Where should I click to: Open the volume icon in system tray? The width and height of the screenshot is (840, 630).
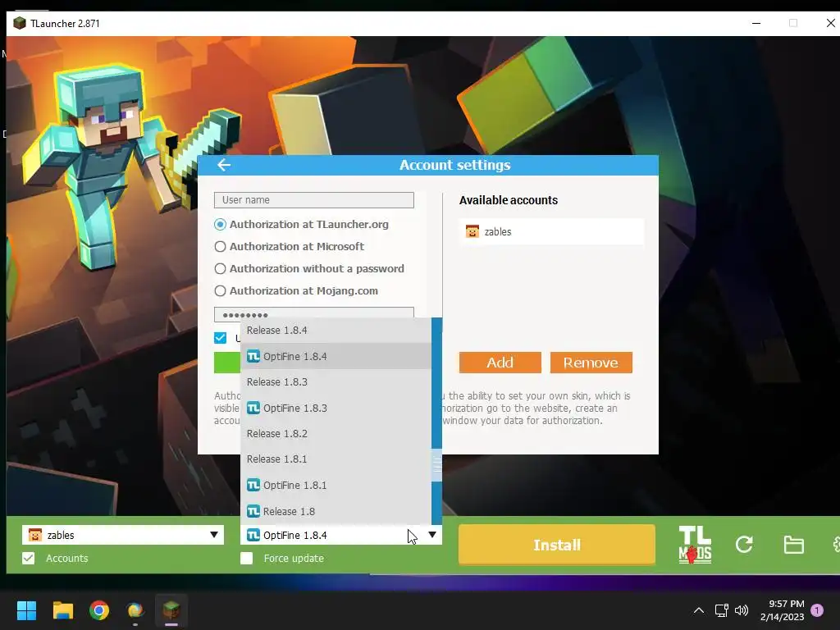click(742, 610)
